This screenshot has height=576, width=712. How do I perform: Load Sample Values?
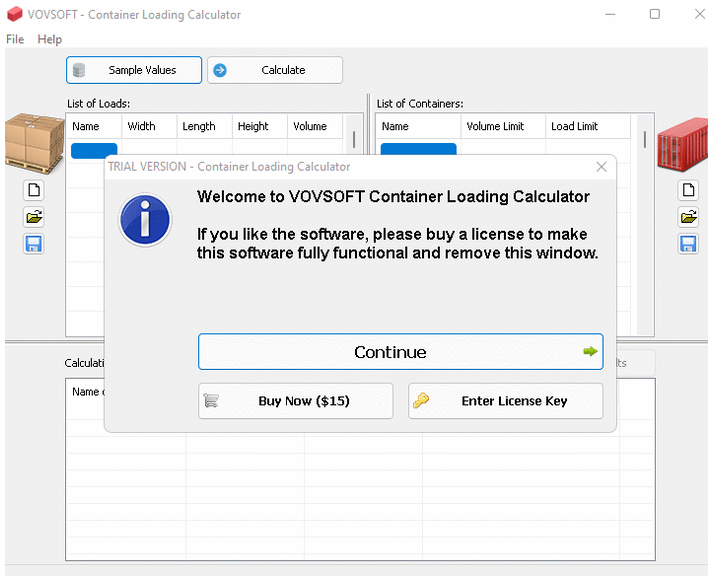click(x=134, y=70)
